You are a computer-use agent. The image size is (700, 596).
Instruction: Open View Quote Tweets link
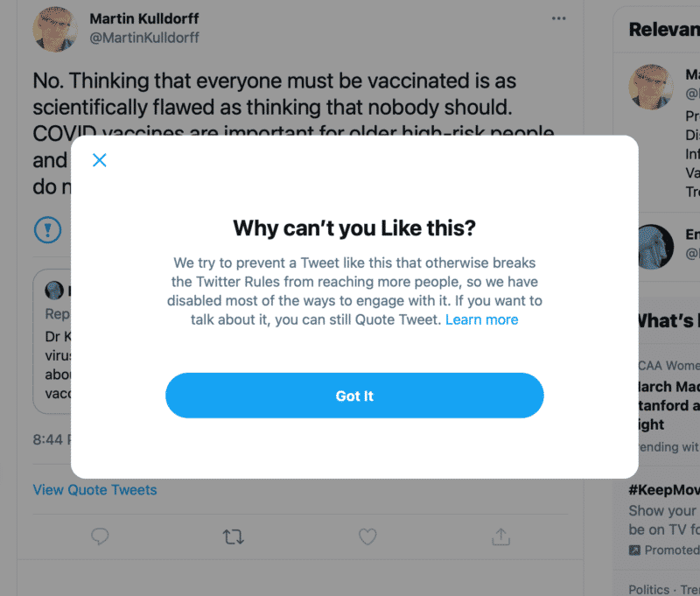95,490
